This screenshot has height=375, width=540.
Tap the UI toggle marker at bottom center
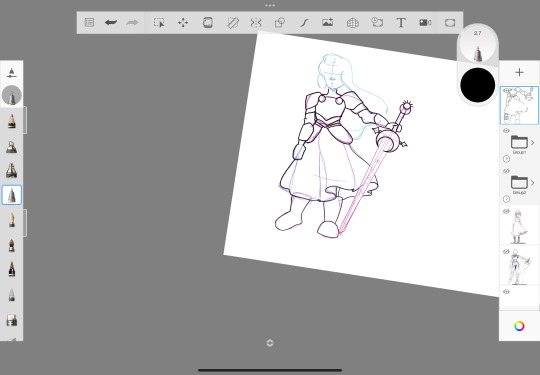coord(270,343)
